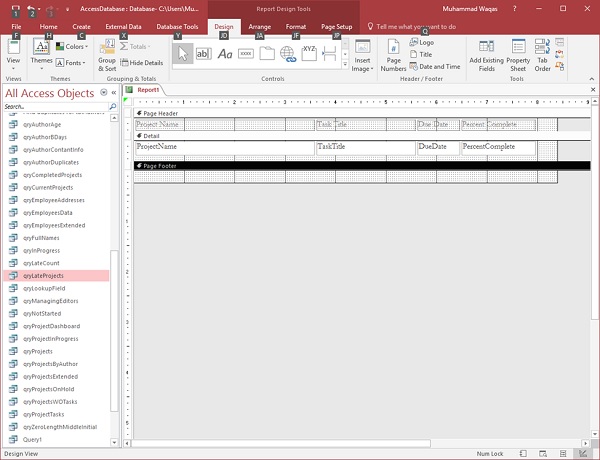Collapse the navigation pane with the shutter button
600x460 pixels.
112,93
